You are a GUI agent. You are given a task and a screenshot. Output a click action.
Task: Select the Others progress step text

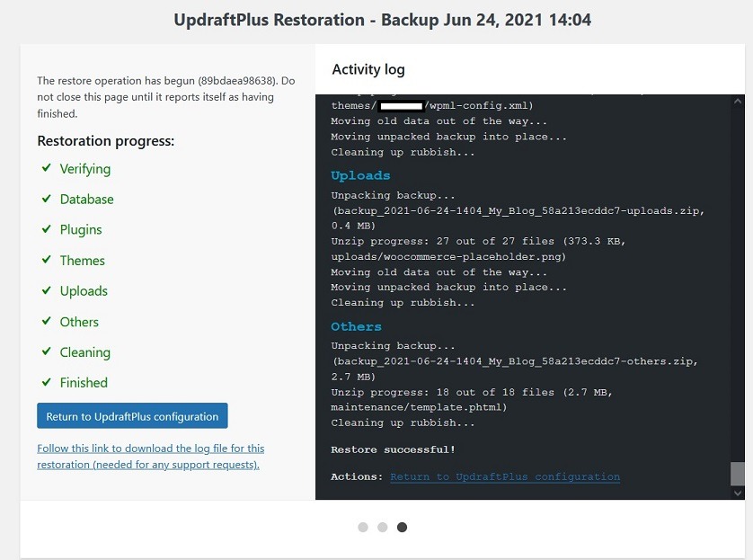click(79, 322)
